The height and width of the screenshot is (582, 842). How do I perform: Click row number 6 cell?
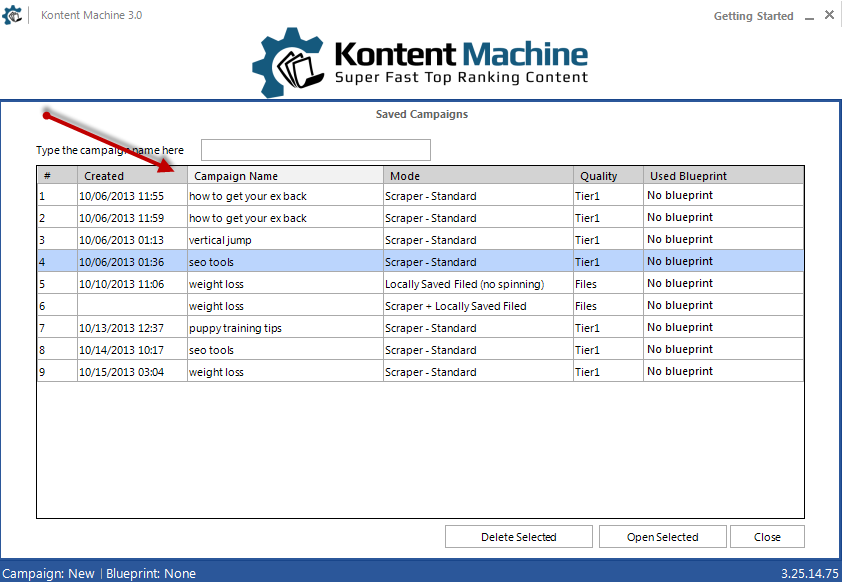pos(57,306)
